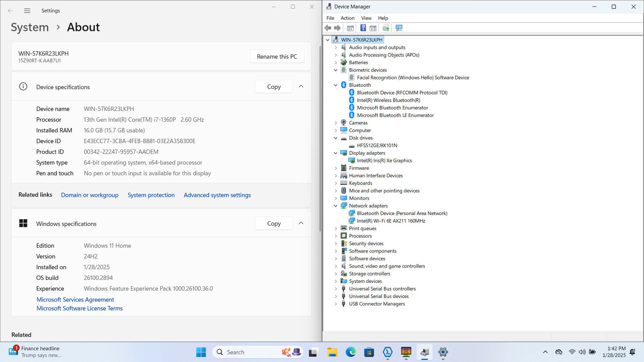Open the Help menu in Device Manager
Screen dimensions: 644x362
pyautogui.click(x=383, y=18)
